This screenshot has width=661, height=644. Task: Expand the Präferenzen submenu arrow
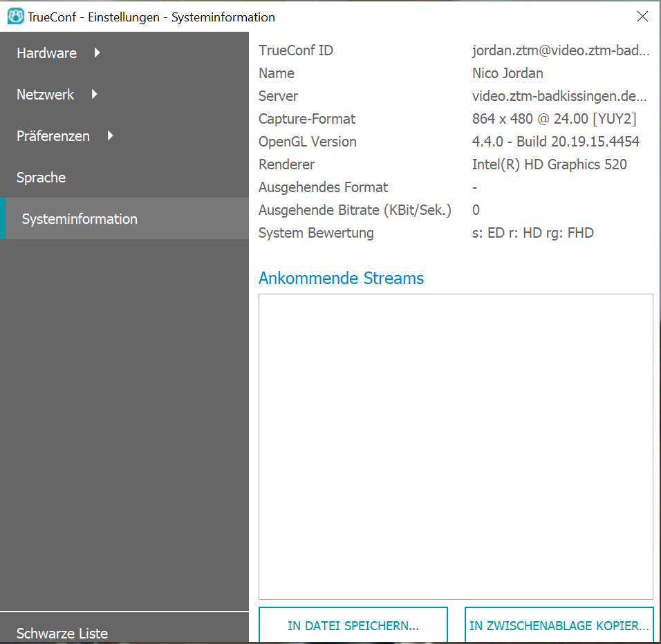tap(110, 135)
